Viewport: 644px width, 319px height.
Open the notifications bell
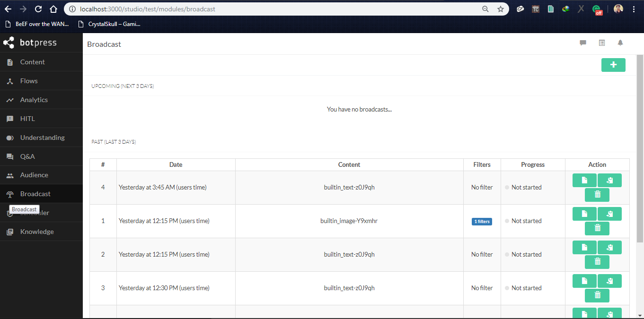coord(620,43)
